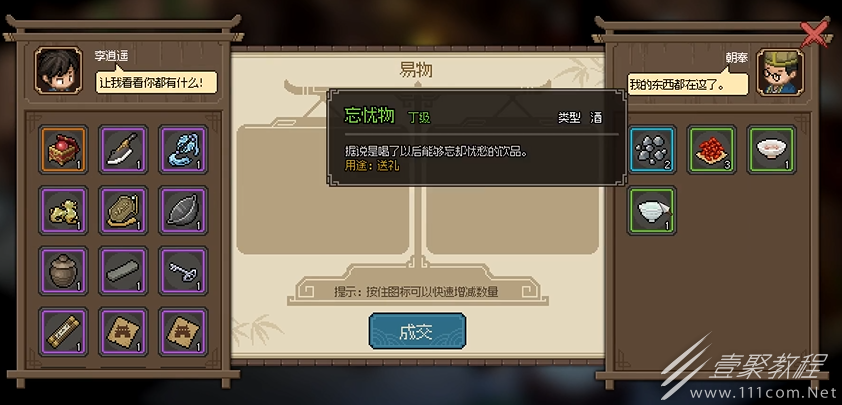Choose the merchant's wine bowl item
The height and width of the screenshot is (405, 842).
click(772, 150)
